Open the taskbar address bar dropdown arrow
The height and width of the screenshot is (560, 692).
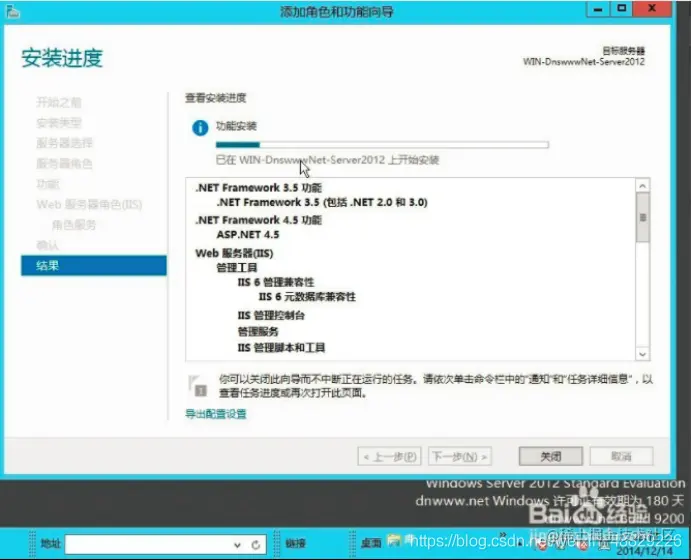pos(237,545)
